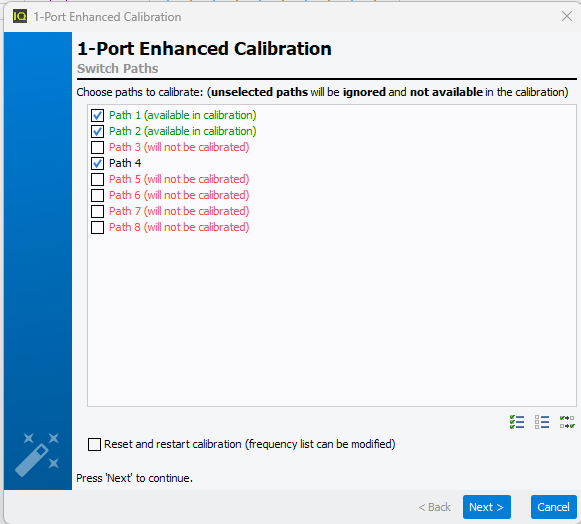The width and height of the screenshot is (581, 524).
Task: Click the select all paths icon
Action: pos(517,422)
